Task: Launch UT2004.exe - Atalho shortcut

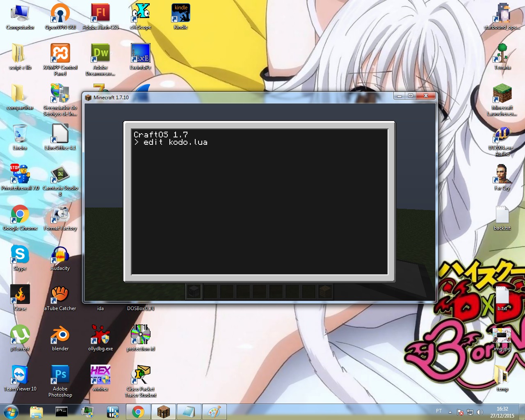Action: click(x=502, y=140)
